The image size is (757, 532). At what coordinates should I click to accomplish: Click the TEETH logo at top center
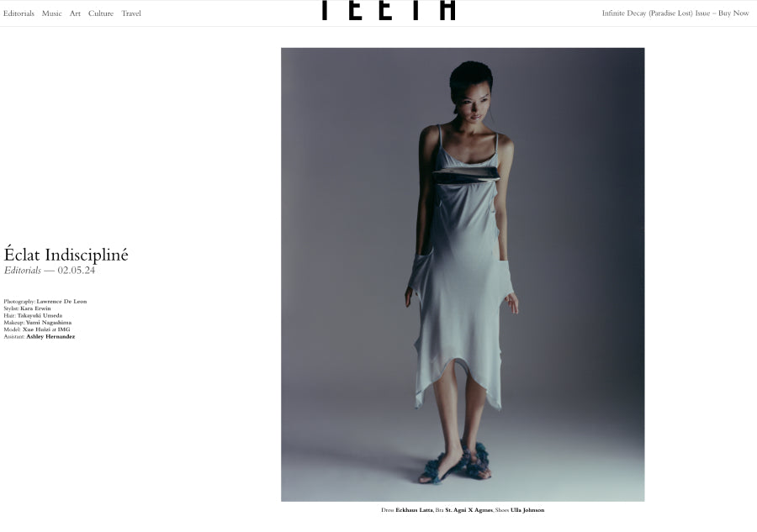389,9
